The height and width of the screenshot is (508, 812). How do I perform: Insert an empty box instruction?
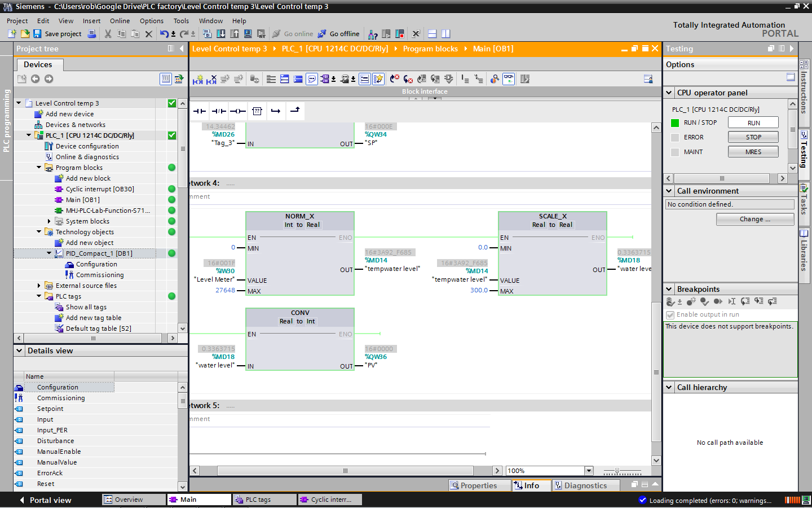[x=257, y=111]
